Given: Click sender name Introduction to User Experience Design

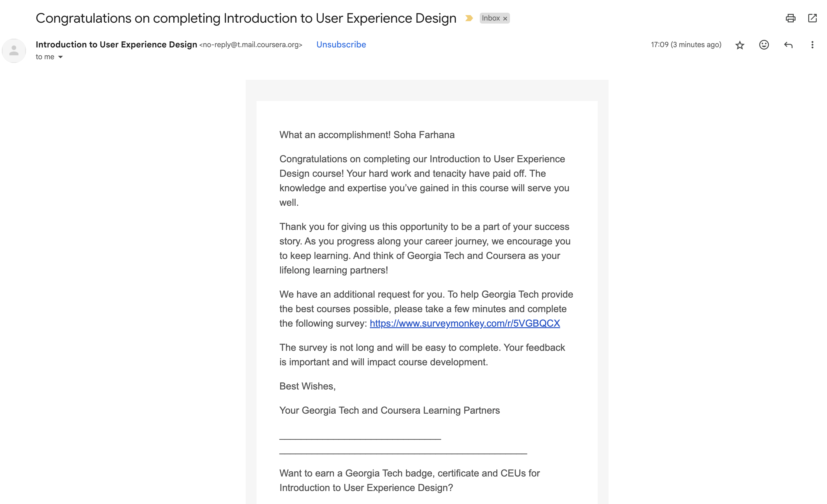Looking at the screenshot, I should 116,45.
